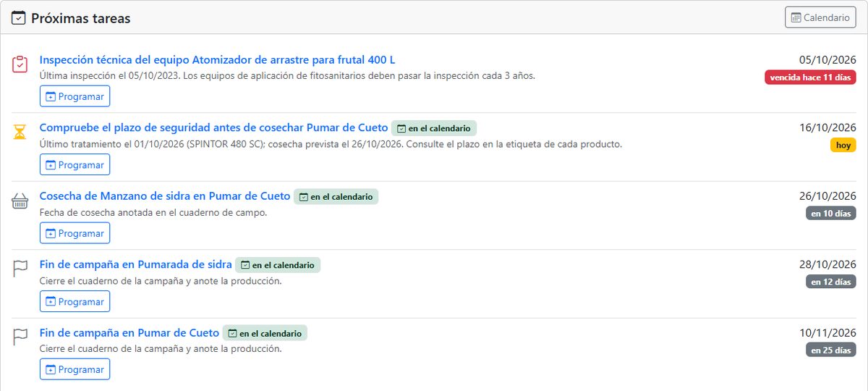Image resolution: width=868 pixels, height=391 pixels.
Task: Open Fin de campaña en Pumarada de sidra link
Action: pos(135,264)
